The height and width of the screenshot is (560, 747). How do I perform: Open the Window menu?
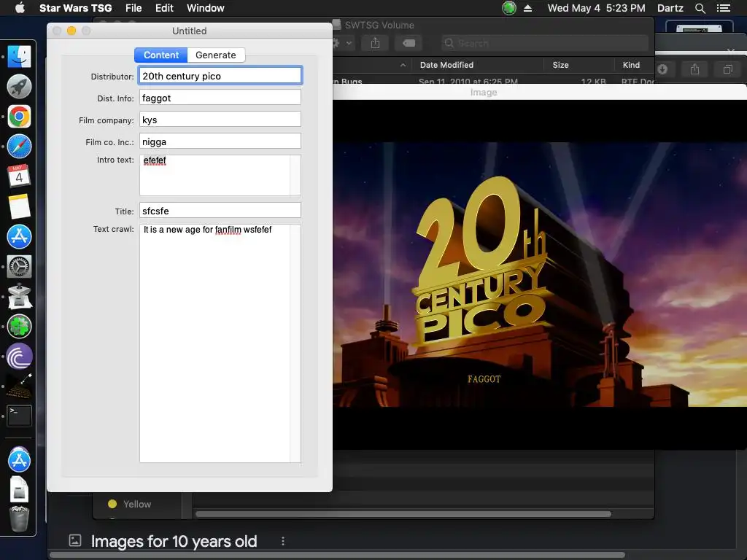click(205, 8)
